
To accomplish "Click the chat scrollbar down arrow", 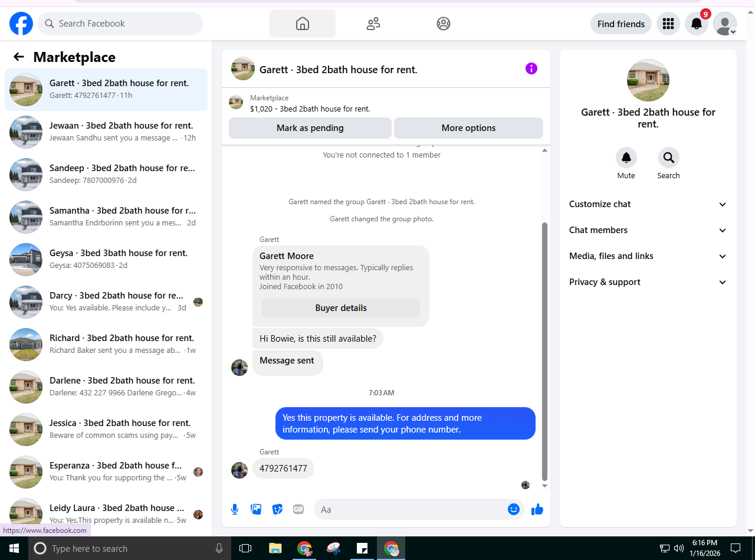I will [x=544, y=486].
